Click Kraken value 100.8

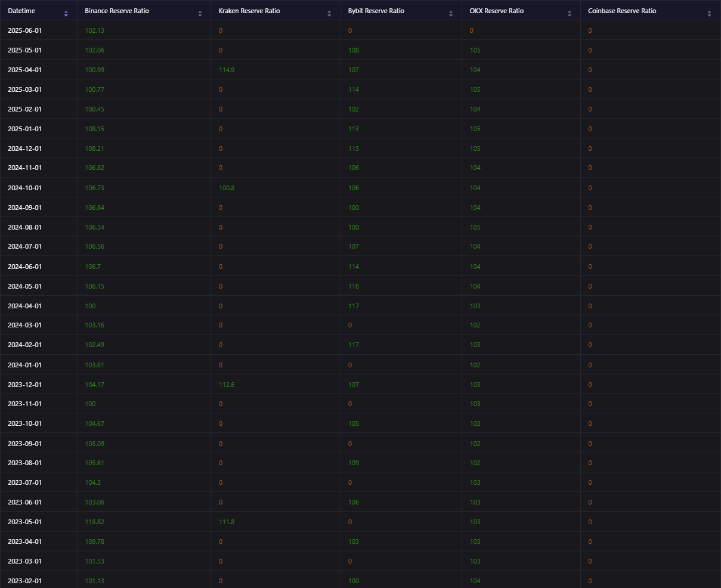(x=227, y=188)
